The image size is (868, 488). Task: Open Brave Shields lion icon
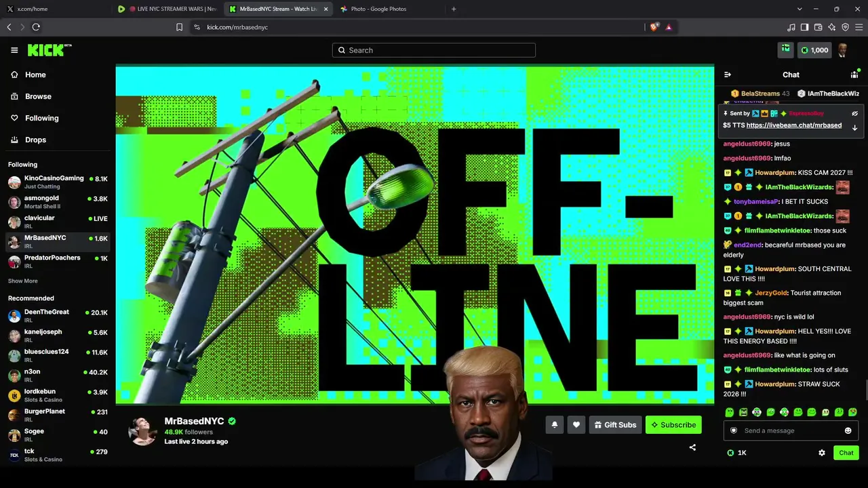[654, 27]
